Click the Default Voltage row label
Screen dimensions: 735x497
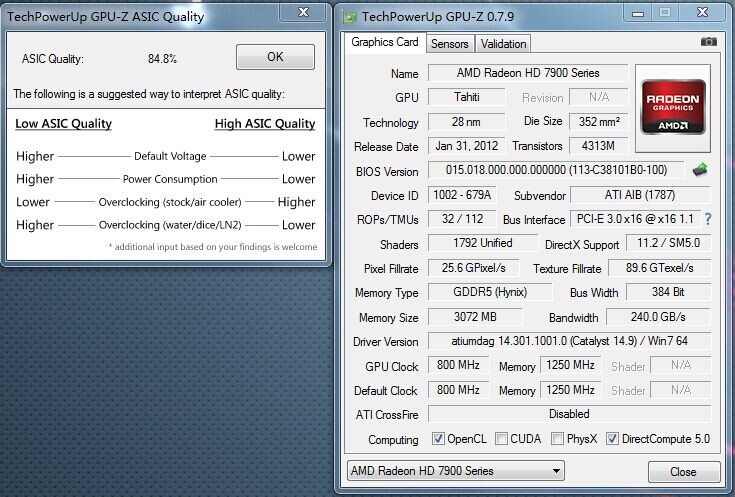point(170,156)
